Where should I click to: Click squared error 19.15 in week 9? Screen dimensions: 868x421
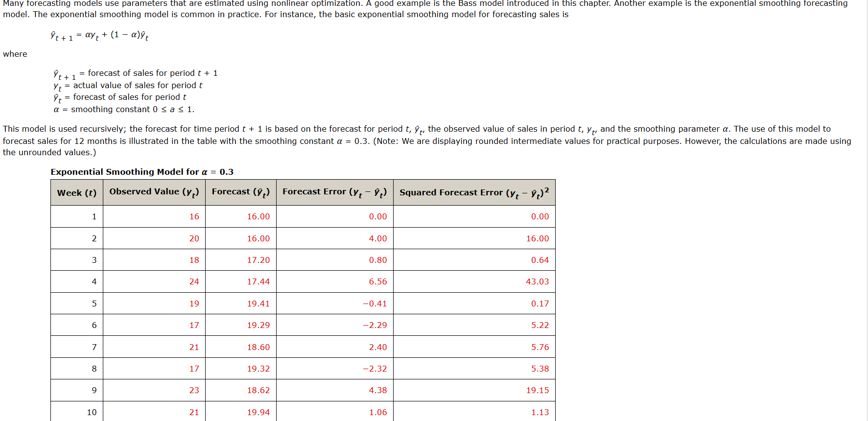tap(538, 390)
